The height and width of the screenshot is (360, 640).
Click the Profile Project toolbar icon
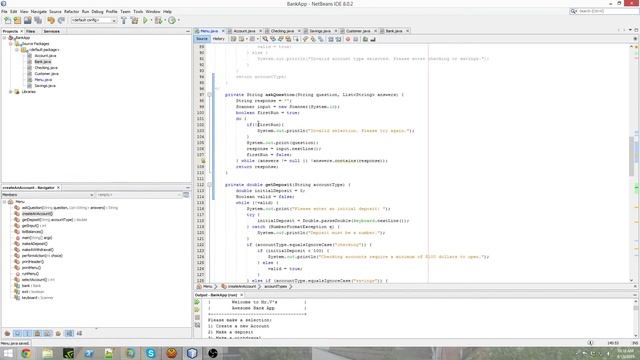(x=172, y=20)
